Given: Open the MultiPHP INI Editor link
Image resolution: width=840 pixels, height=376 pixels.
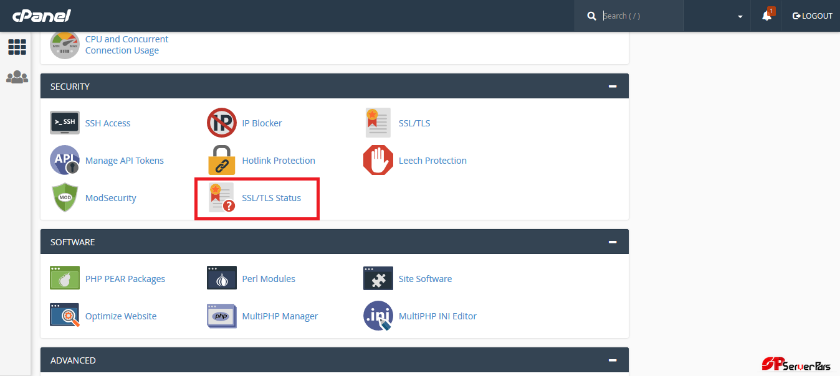Looking at the screenshot, I should click(x=438, y=317).
